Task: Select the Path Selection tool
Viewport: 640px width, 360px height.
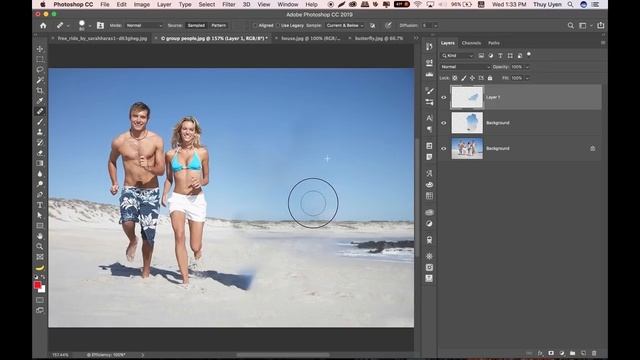Action: [40, 216]
